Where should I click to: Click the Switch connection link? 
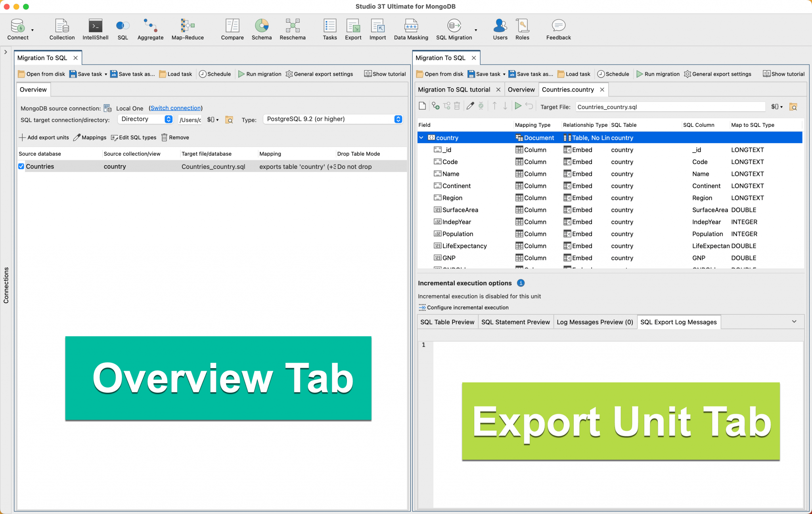pos(175,108)
